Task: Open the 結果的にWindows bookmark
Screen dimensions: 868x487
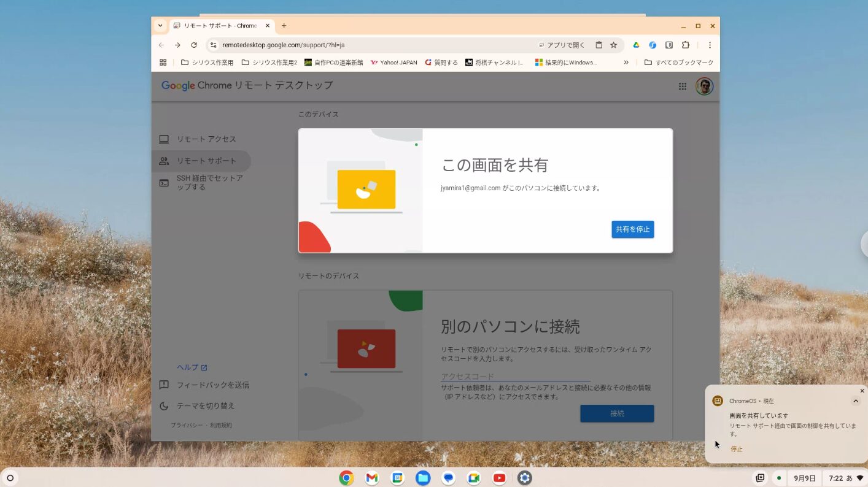Action: (566, 63)
